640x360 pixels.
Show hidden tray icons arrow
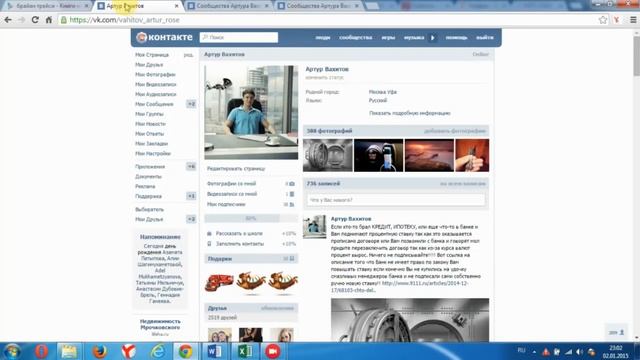(534, 351)
